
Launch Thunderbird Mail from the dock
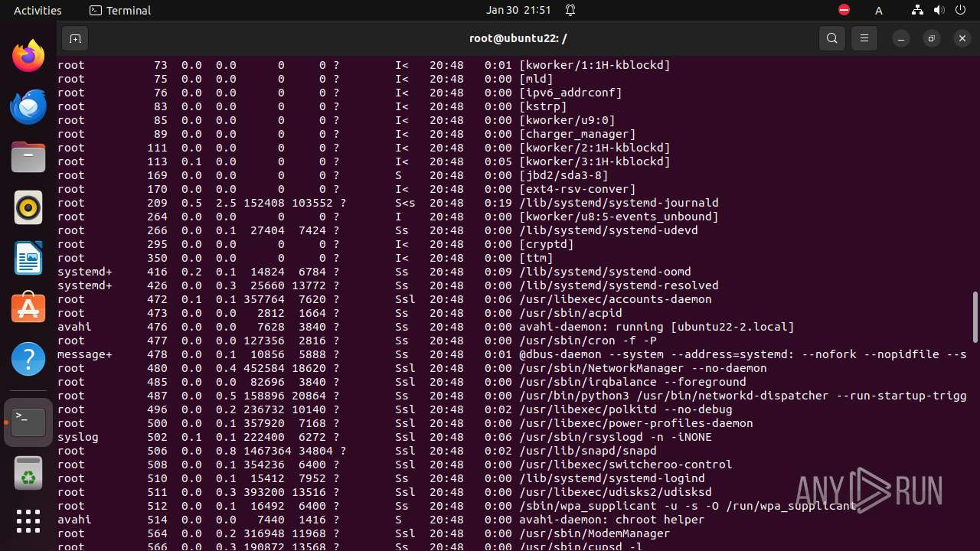28,107
